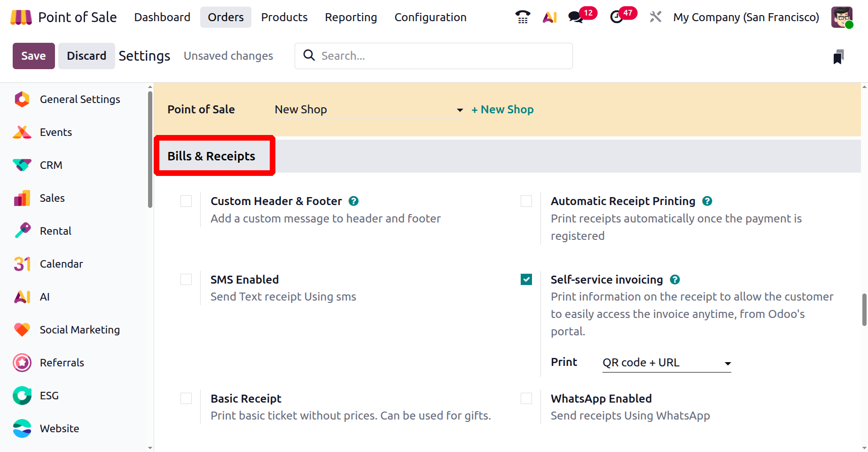Uncheck the Self-service invoicing checkbox
The width and height of the screenshot is (868, 452).
(x=526, y=280)
